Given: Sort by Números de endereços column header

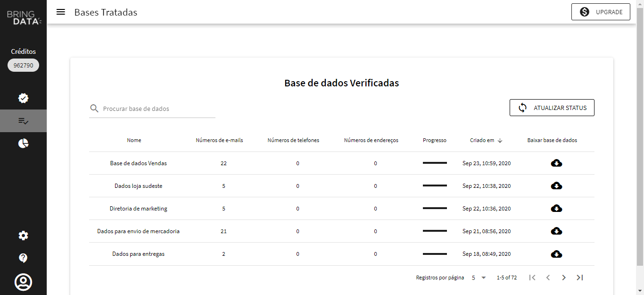Looking at the screenshot, I should click(x=372, y=140).
